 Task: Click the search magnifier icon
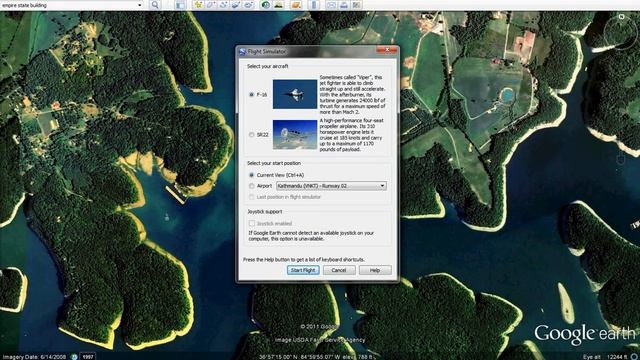(x=155, y=5)
